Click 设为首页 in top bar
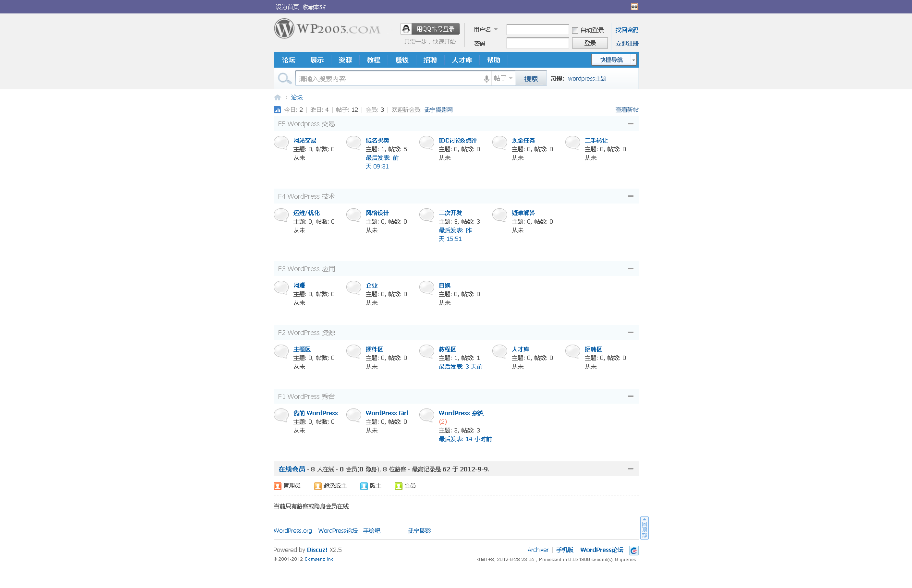This screenshot has height=588, width=912. [x=287, y=7]
